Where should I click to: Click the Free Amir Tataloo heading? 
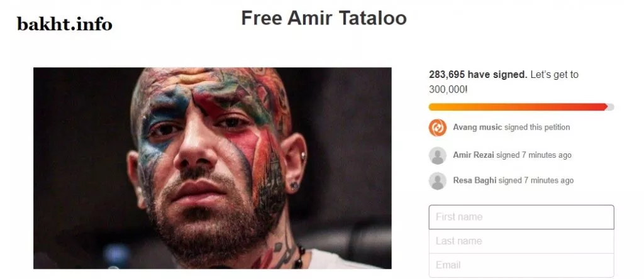(324, 18)
